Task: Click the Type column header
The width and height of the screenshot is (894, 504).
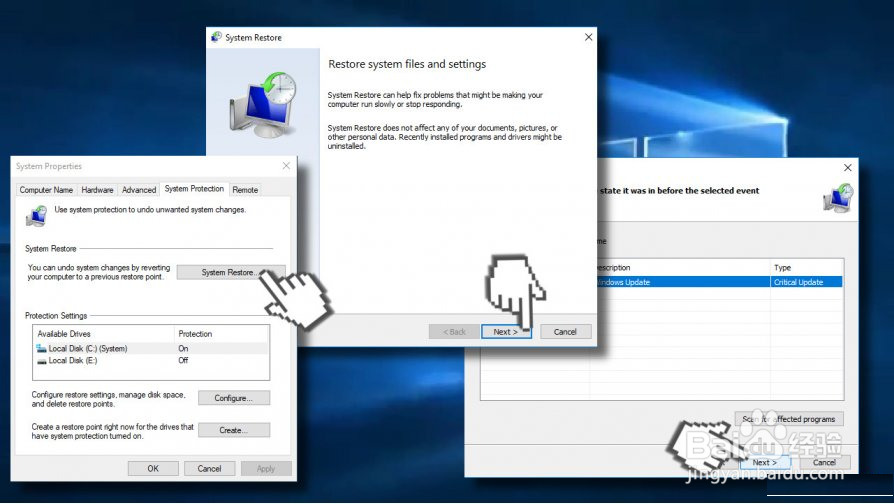Action: [782, 267]
